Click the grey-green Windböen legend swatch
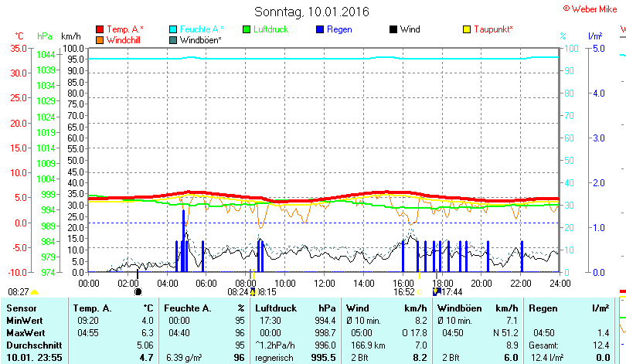Image resolution: width=626 pixels, height=364 pixels. [x=173, y=40]
